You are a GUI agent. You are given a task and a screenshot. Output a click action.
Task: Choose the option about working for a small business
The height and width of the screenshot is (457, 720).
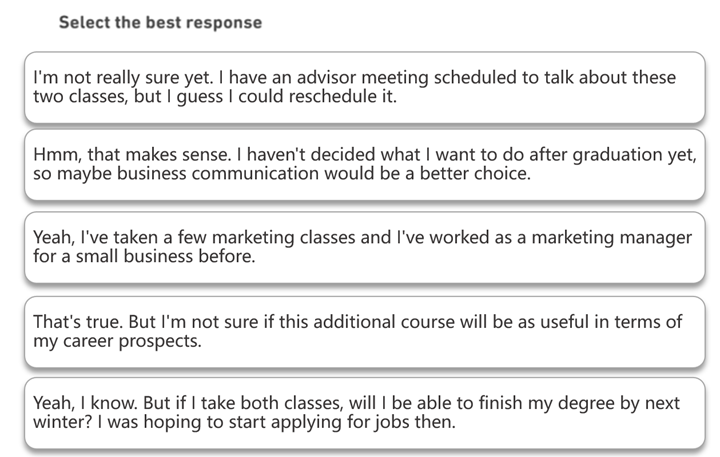click(365, 247)
